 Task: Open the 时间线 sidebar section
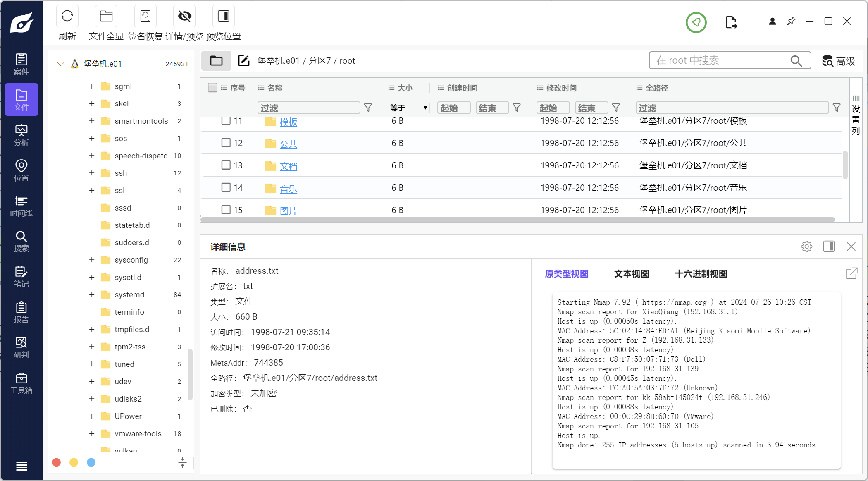tap(21, 206)
